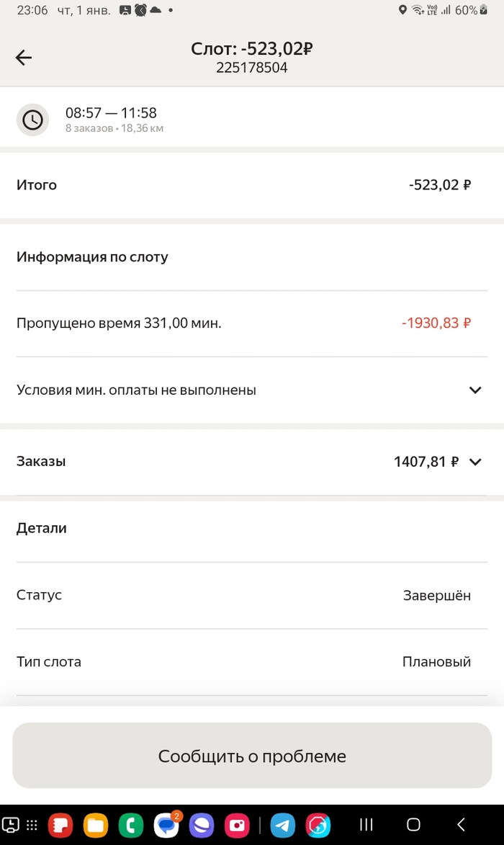Screen dimensions: 504x845
Task: Launch the pink camera app
Action: click(x=236, y=825)
